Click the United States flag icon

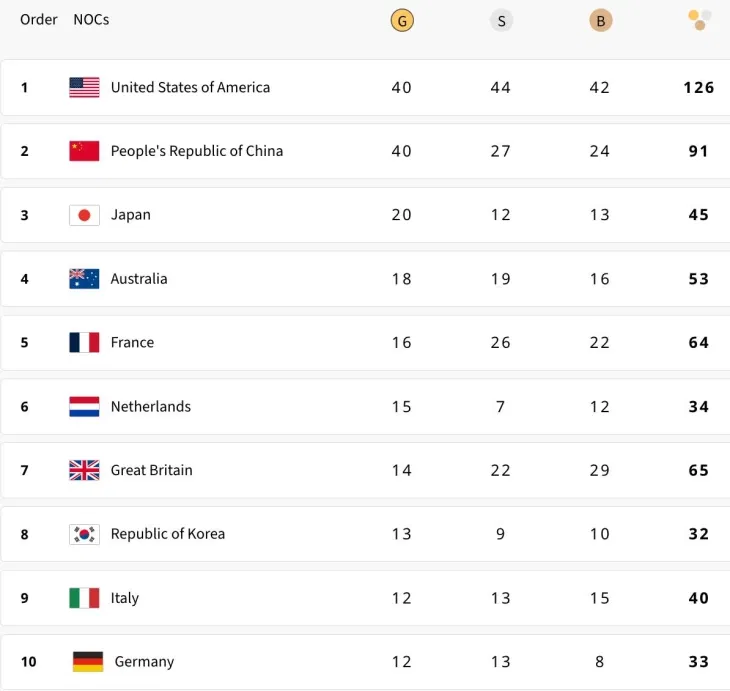tap(84, 87)
